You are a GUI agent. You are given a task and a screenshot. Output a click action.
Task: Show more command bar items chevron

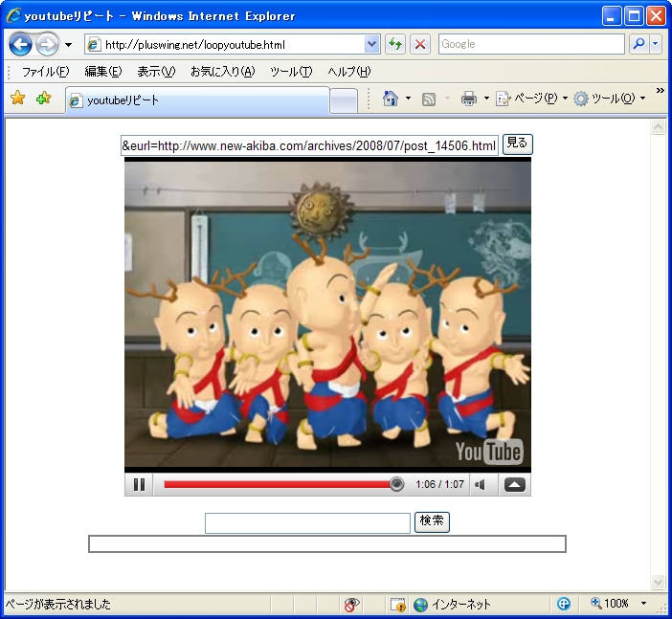[660, 90]
